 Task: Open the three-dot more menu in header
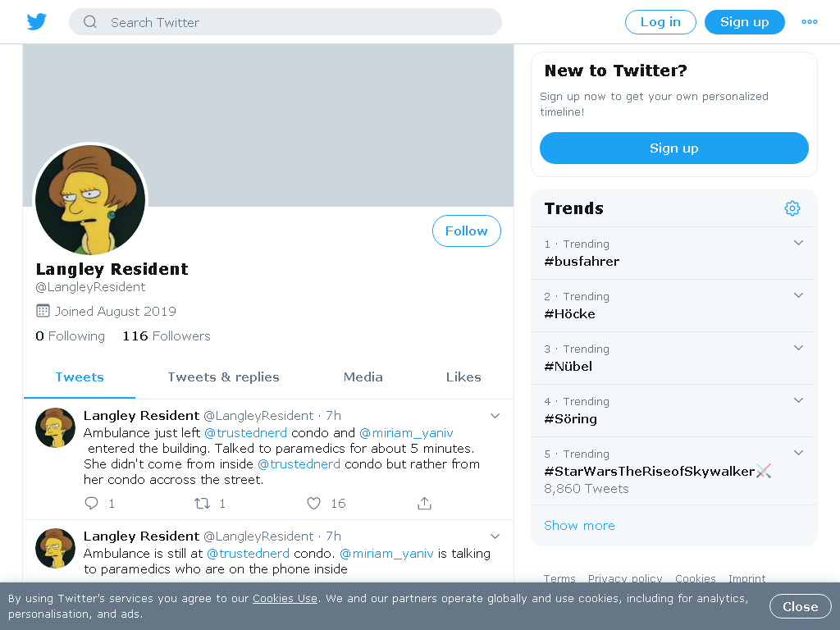809,22
